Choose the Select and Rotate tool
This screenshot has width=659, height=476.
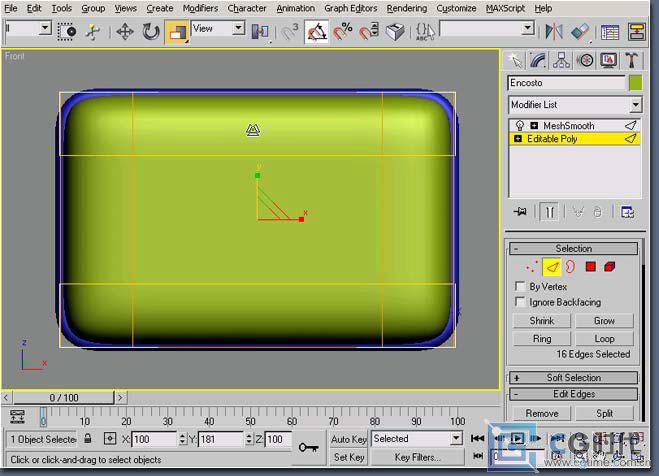tap(150, 32)
